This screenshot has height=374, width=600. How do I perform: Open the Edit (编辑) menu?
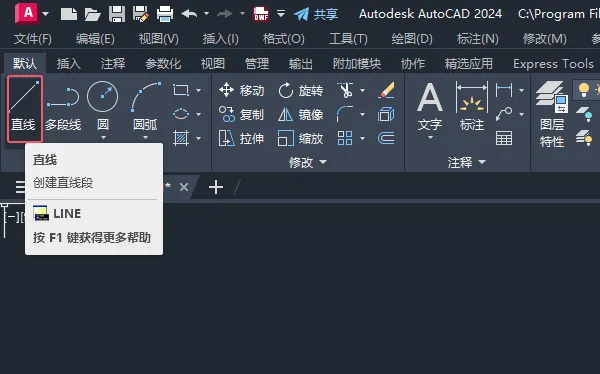[x=95, y=39]
